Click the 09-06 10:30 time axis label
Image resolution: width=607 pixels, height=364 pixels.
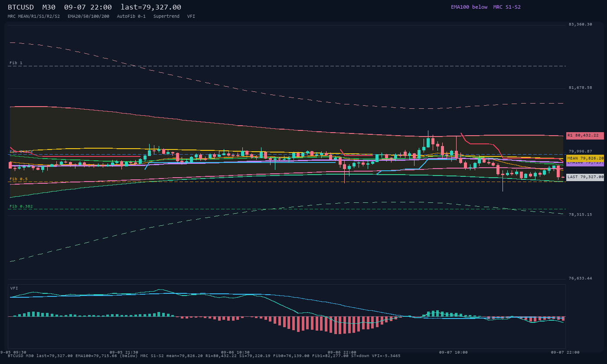[x=235, y=352]
